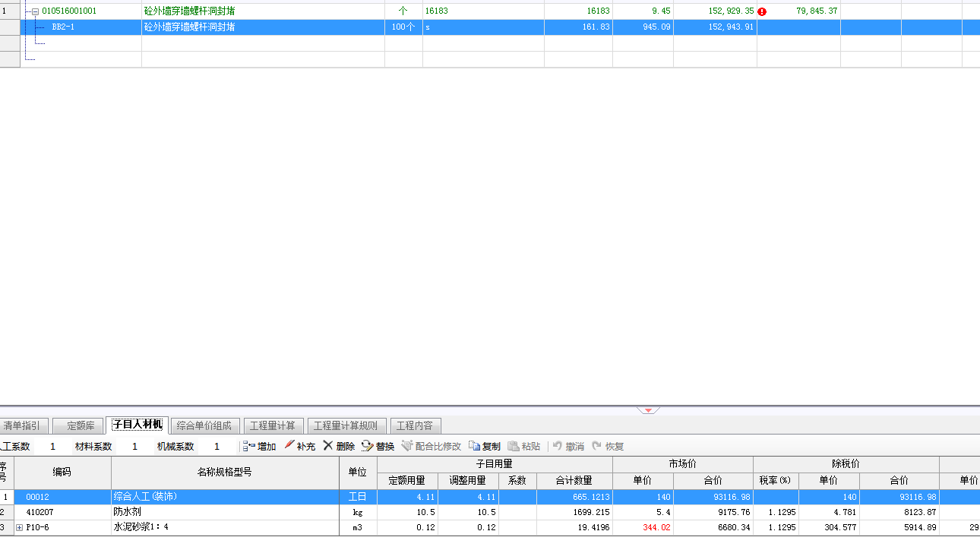
Task: Expand the P10-6 水泥砂浆 row
Action: click(x=20, y=527)
